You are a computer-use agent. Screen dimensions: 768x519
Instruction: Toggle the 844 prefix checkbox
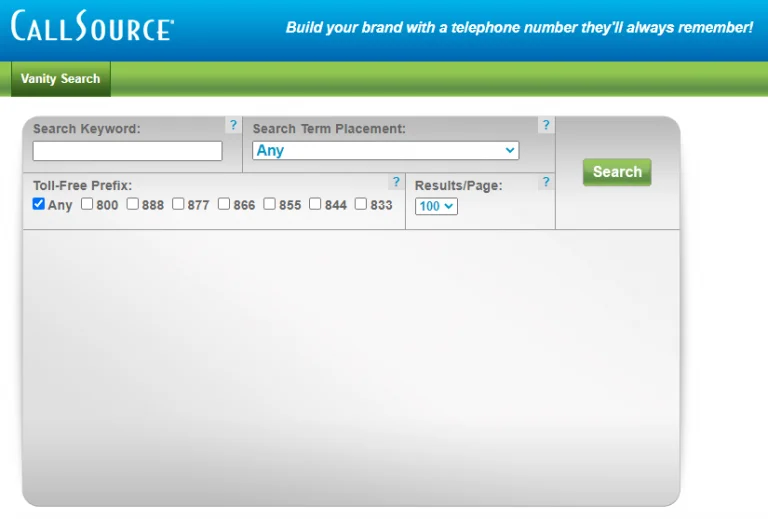[315, 204]
